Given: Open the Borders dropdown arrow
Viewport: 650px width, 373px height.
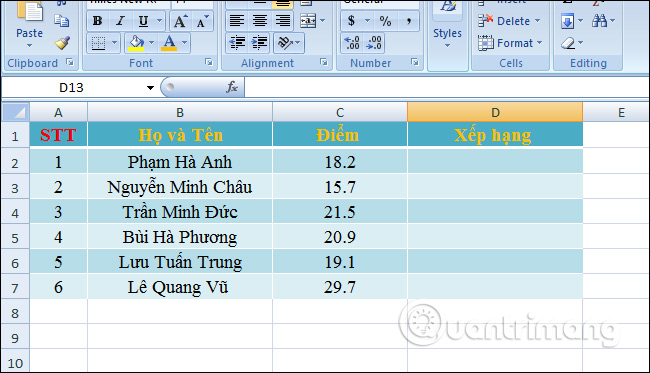Looking at the screenshot, I should tap(114, 43).
